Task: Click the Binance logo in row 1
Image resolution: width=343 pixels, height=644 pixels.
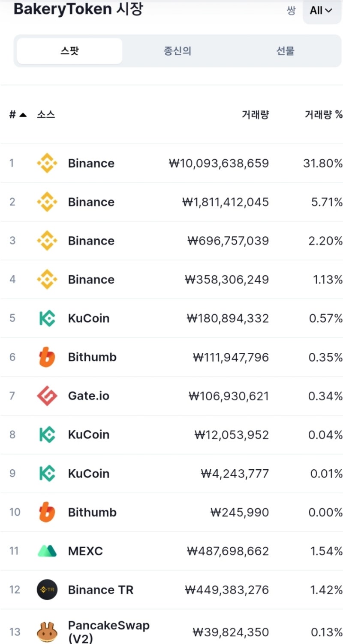Action: [47, 163]
